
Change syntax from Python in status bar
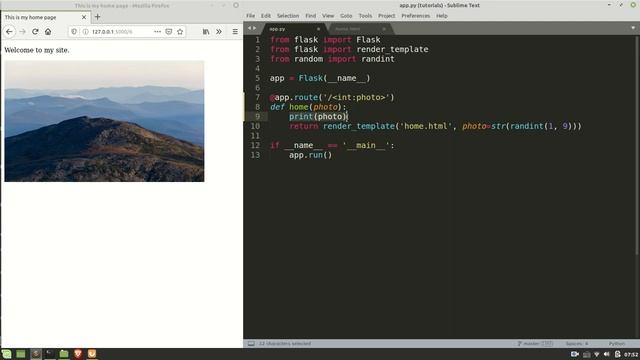[x=617, y=344]
